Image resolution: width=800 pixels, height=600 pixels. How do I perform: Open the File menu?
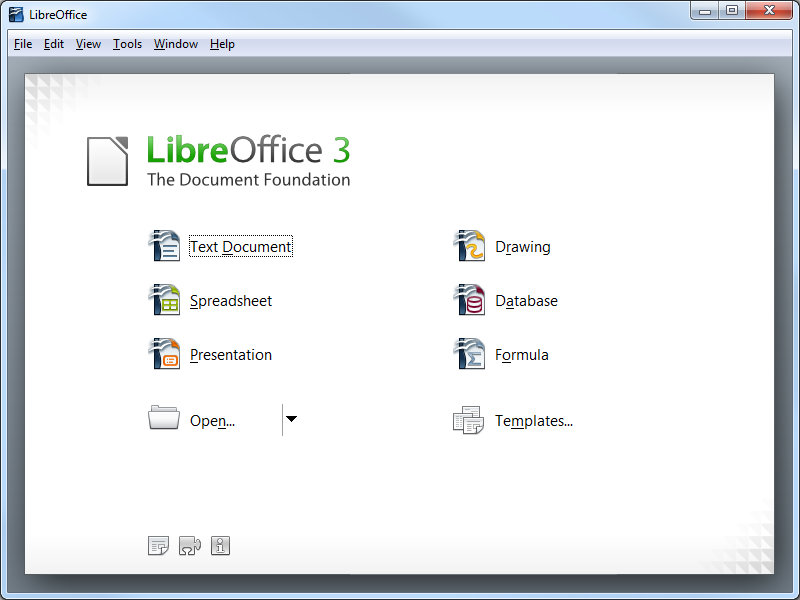[x=23, y=44]
